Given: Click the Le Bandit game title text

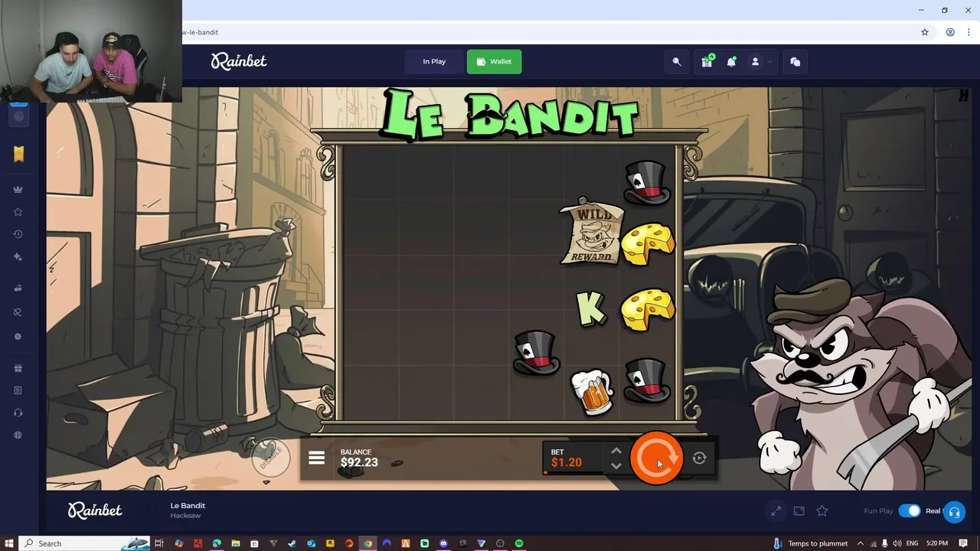Looking at the screenshot, I should pos(188,506).
